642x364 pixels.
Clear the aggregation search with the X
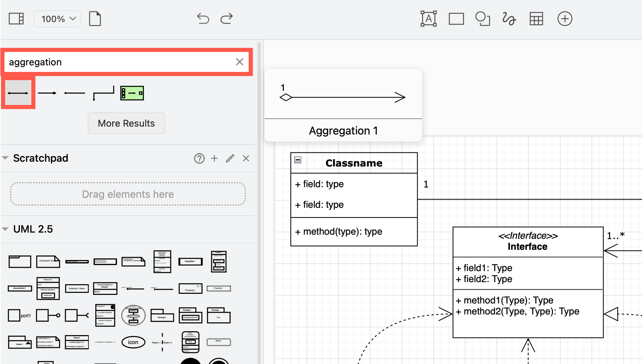[x=239, y=62]
